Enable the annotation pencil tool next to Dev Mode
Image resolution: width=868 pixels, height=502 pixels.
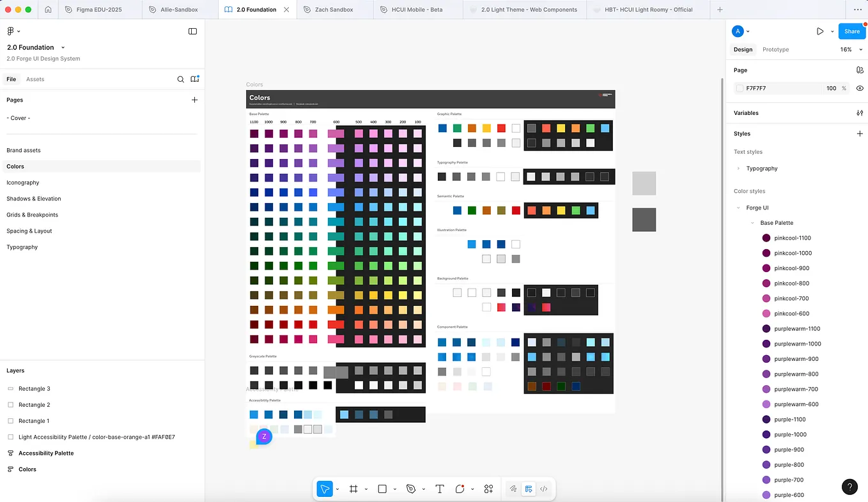(x=513, y=489)
